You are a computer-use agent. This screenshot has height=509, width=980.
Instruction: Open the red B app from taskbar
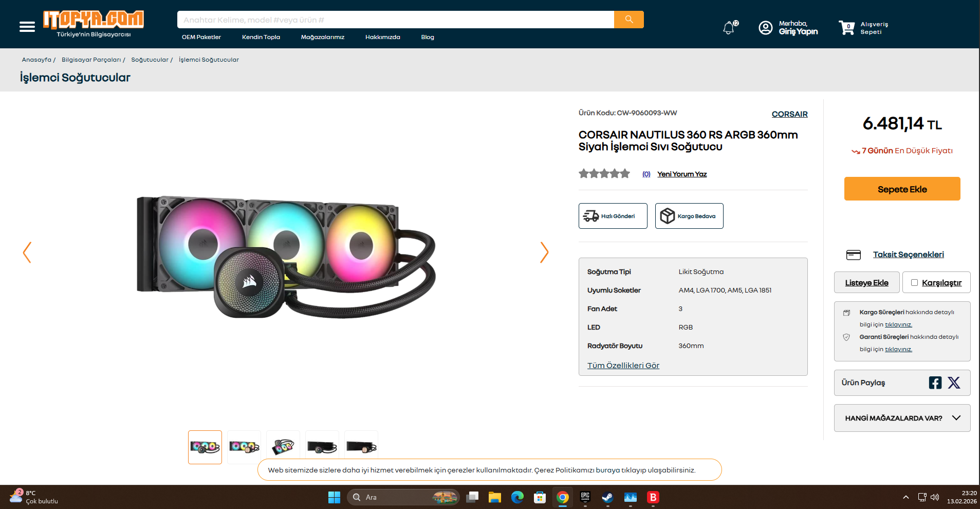click(653, 497)
